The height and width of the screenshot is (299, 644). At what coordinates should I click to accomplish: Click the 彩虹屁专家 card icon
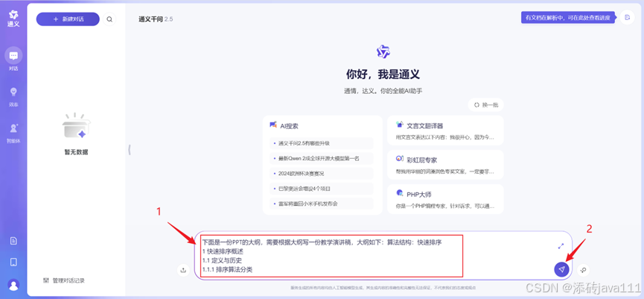pos(400,159)
